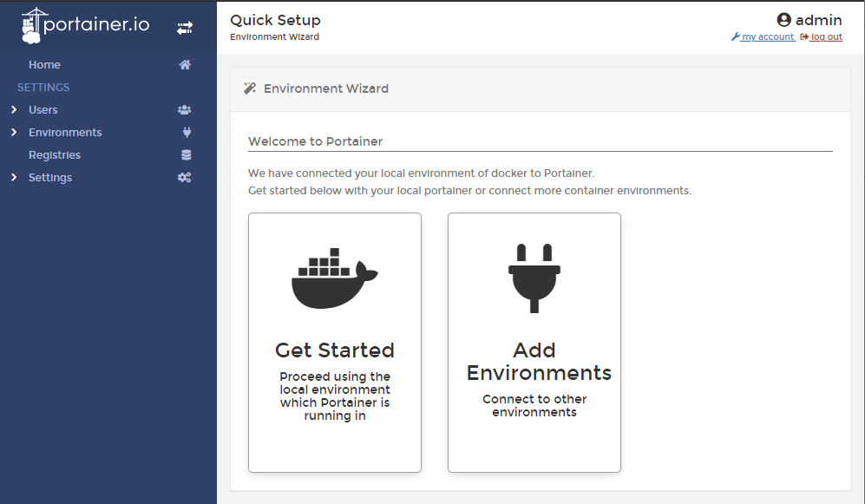Open the my account link

[767, 37]
